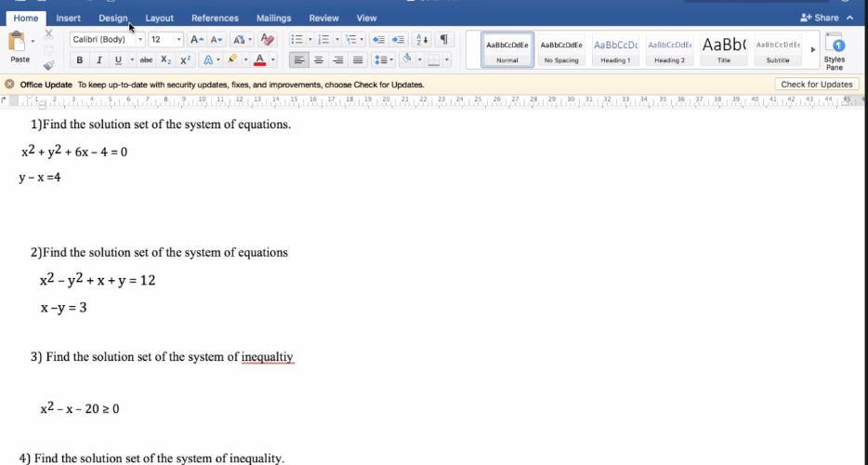Viewport: 868px width, 465px height.
Task: Apply the Heading 1 style thumbnail
Action: [615, 49]
